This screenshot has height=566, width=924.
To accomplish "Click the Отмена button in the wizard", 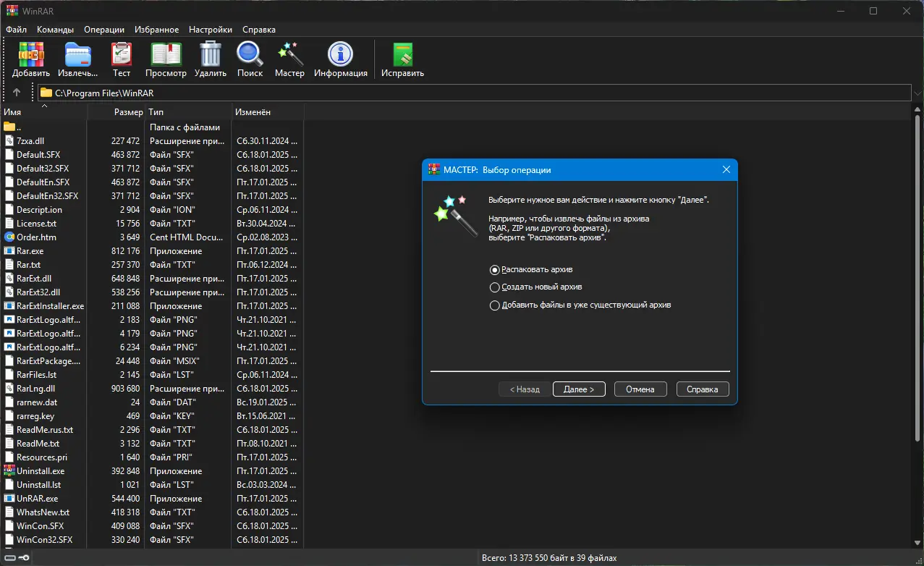I will point(640,389).
